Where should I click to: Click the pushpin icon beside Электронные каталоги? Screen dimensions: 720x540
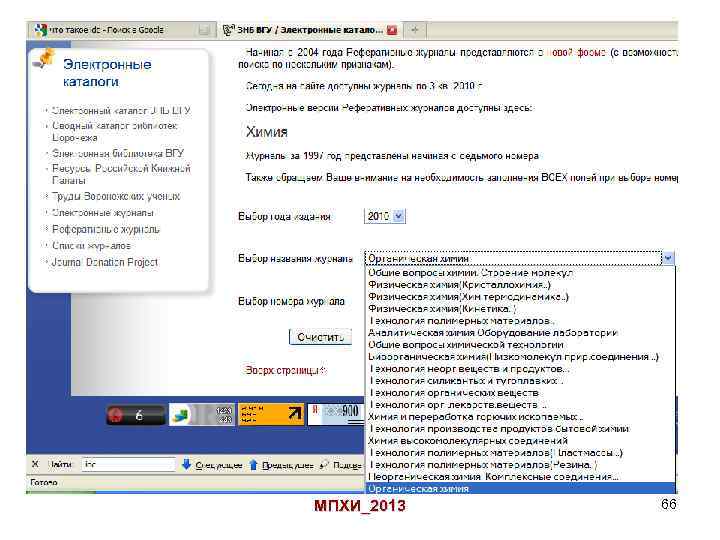(45, 59)
